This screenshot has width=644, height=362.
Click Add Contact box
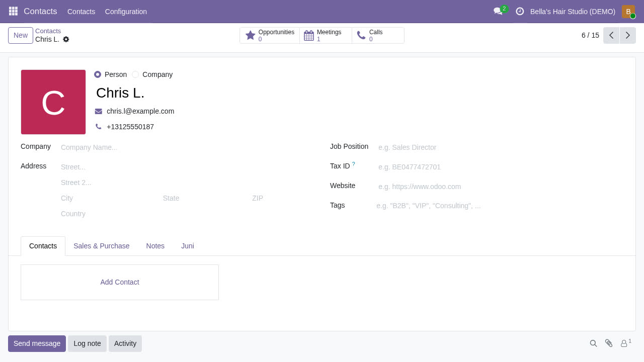click(120, 282)
